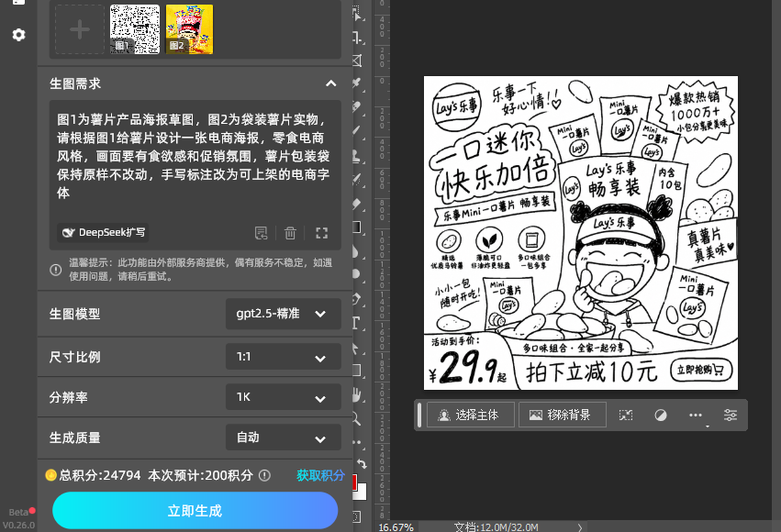Select the Spot Healing Brush tool
This screenshot has height=532, width=781.
(x=358, y=106)
